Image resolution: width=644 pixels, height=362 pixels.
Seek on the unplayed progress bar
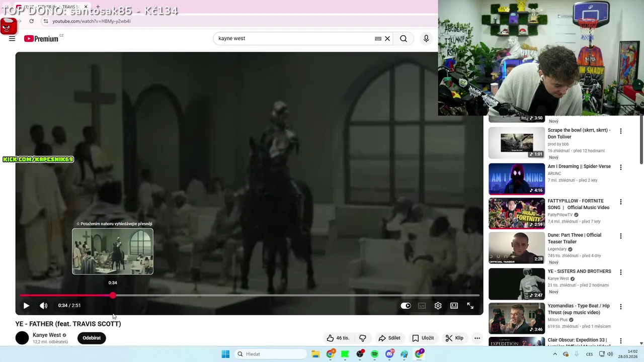coord(297,296)
